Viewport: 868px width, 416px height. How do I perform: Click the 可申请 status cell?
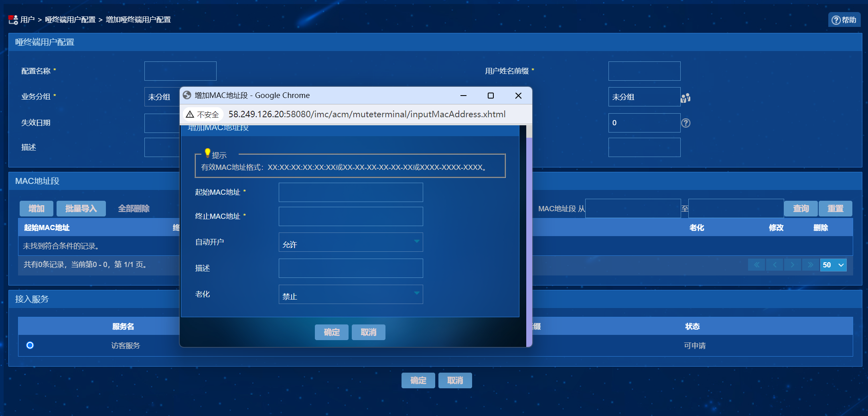695,346
